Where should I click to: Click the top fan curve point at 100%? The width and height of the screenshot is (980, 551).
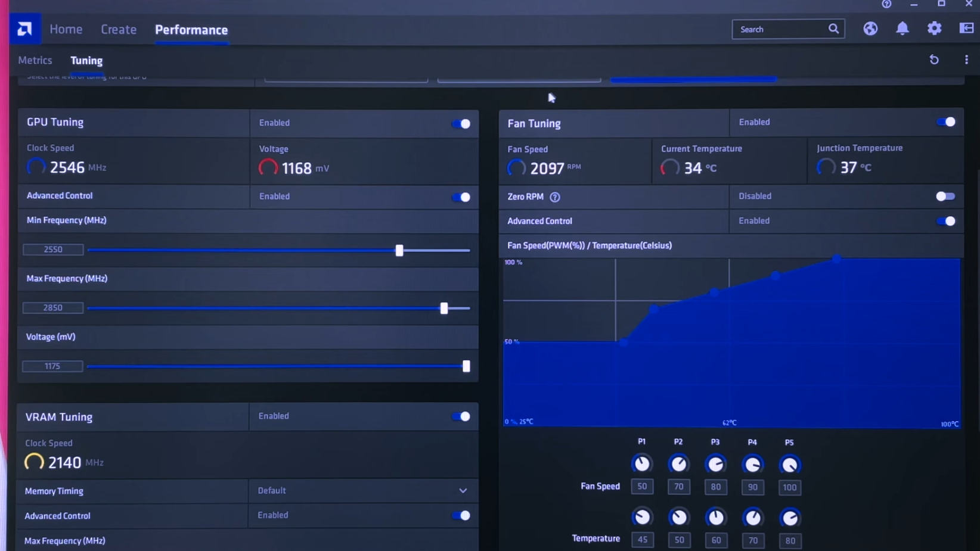837,259
